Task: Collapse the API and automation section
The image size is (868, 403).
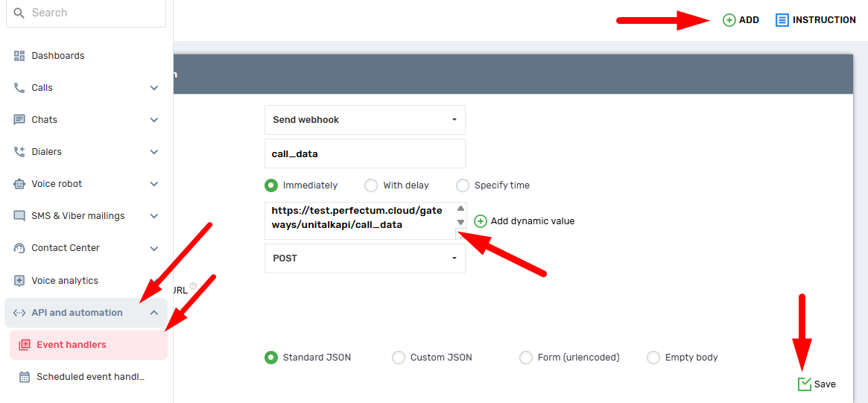Action: pyautogui.click(x=154, y=313)
